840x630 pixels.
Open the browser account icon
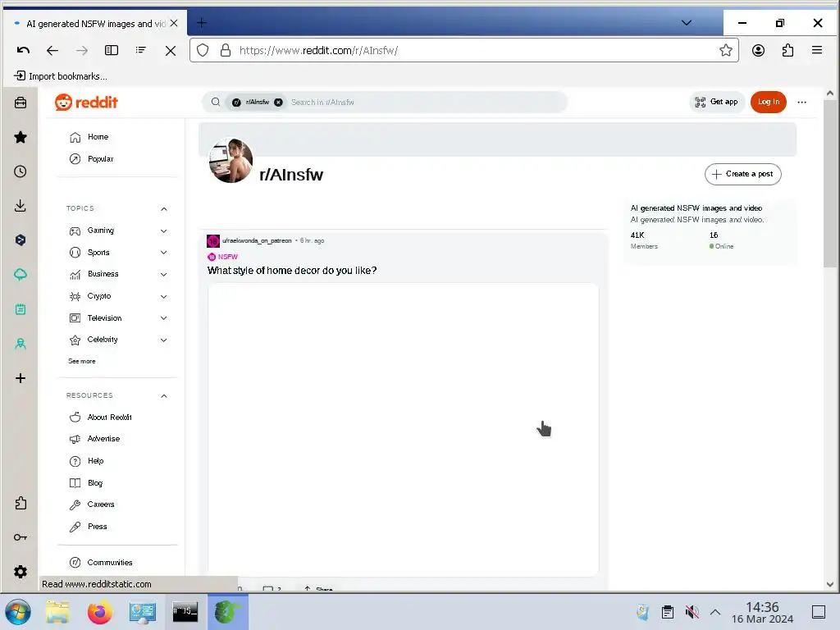(x=758, y=50)
